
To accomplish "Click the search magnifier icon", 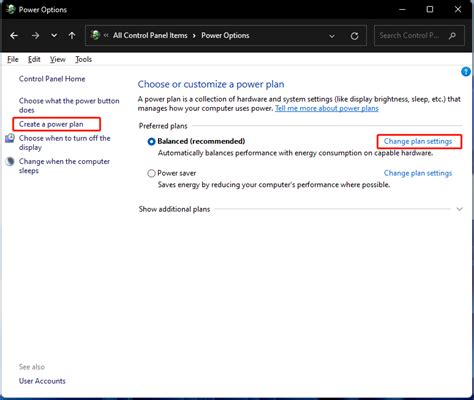I will coord(452,35).
